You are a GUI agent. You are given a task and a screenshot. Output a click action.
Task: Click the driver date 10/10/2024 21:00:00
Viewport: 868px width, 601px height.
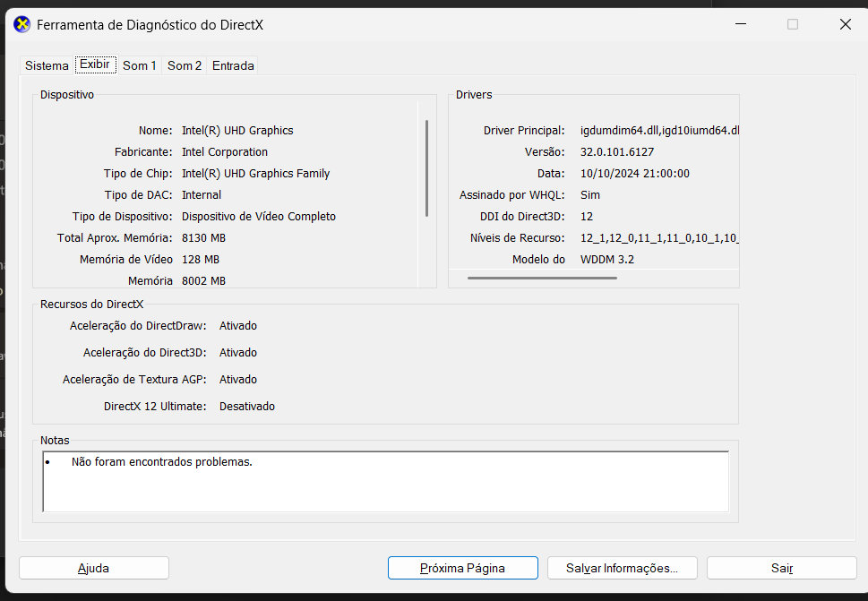point(635,173)
